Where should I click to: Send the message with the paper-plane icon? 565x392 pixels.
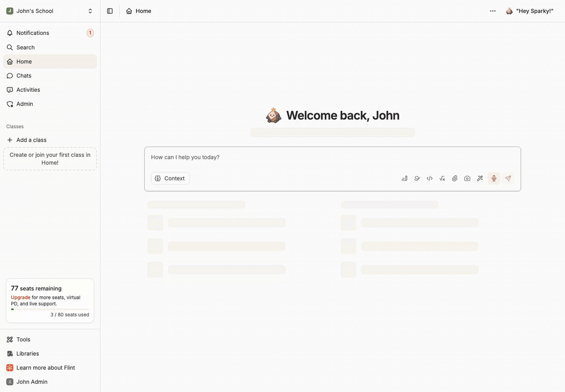click(x=508, y=178)
